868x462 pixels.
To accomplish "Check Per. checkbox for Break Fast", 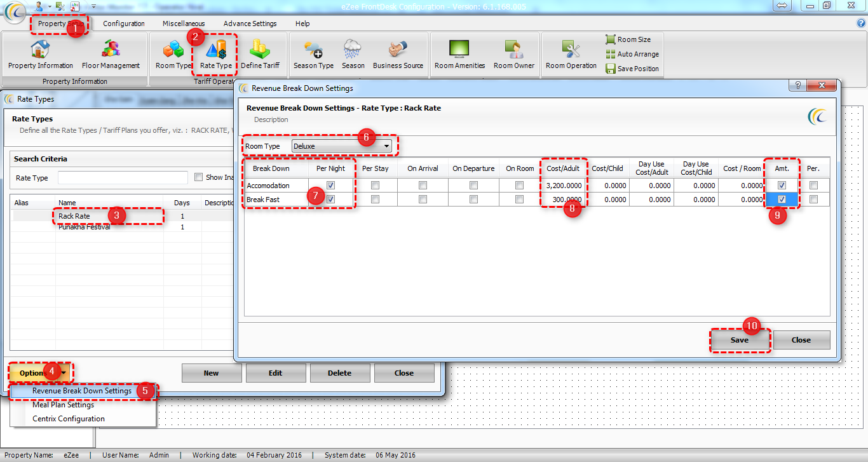I will click(814, 200).
